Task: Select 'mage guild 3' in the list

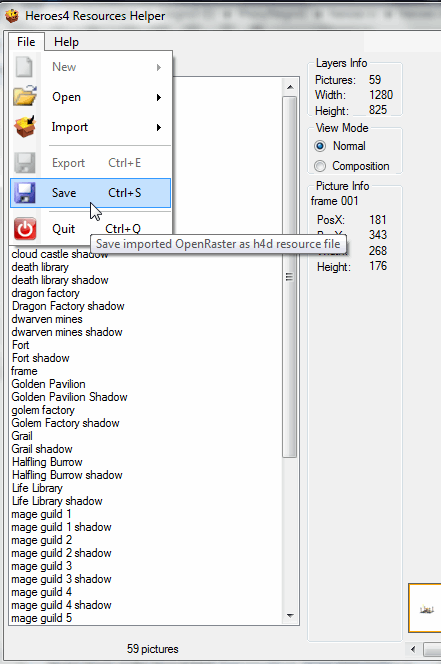Action: click(42, 567)
